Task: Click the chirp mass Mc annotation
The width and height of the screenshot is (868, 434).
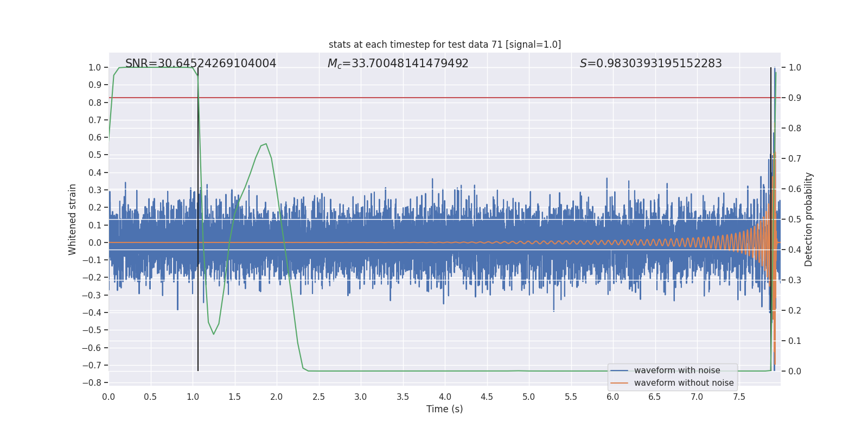Action: point(398,63)
